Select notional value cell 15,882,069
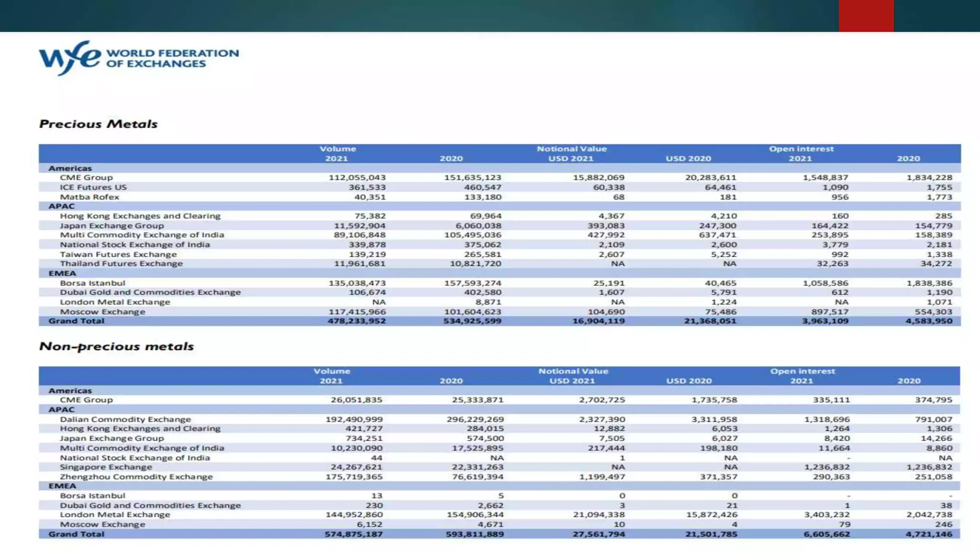Viewport: 980px width, 551px height. tap(599, 178)
